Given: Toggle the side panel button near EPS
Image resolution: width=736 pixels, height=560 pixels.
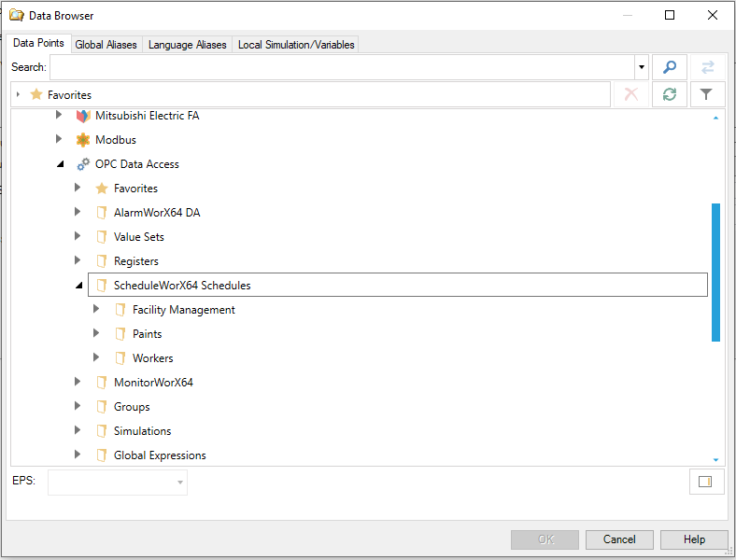Looking at the screenshot, I should [x=706, y=482].
